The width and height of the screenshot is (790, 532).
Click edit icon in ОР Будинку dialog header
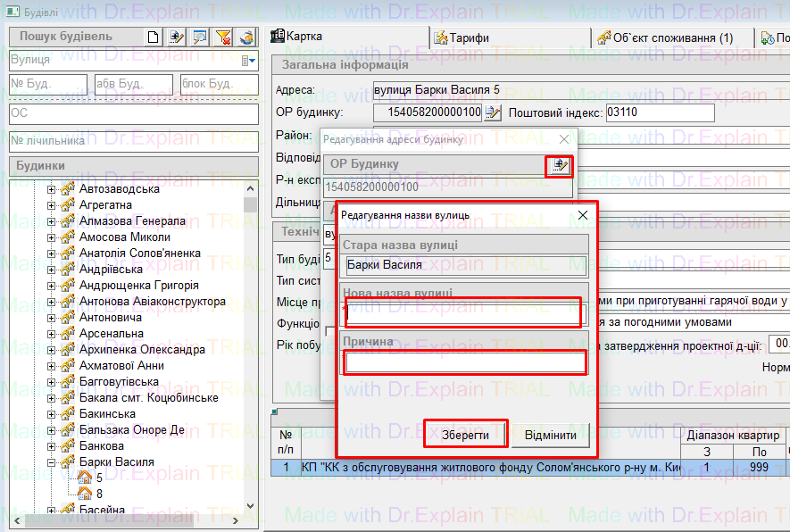(560, 165)
